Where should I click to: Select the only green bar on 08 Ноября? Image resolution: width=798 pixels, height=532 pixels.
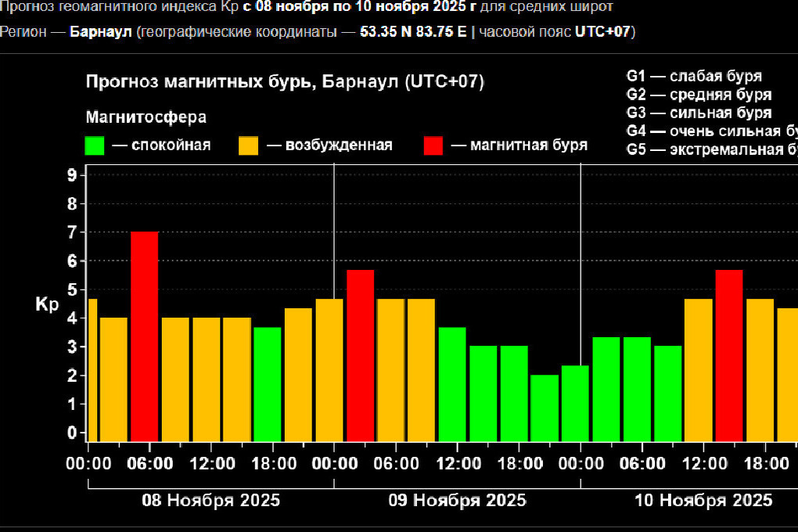[x=268, y=384]
